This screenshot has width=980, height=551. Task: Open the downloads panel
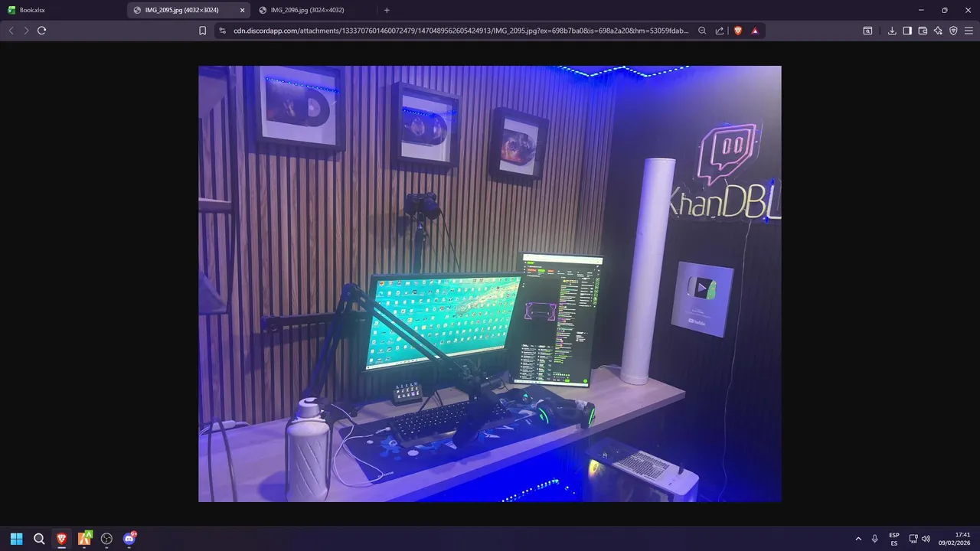[x=892, y=31]
